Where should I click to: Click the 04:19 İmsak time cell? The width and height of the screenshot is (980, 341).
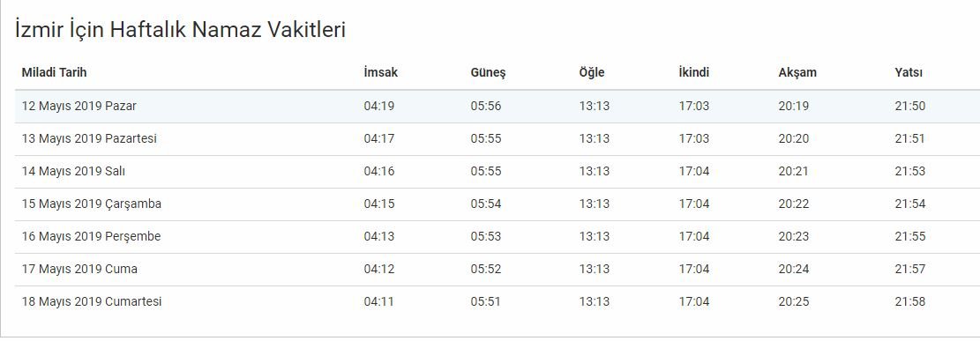[379, 106]
